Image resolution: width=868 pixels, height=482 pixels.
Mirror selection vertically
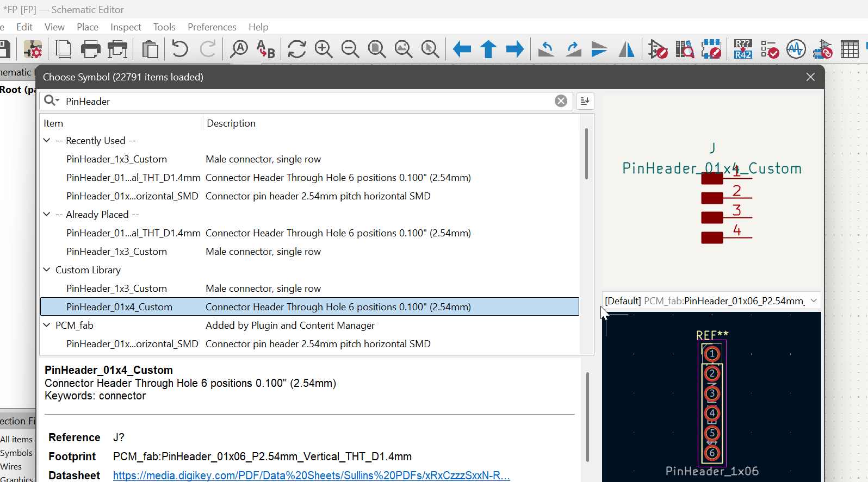(599, 49)
